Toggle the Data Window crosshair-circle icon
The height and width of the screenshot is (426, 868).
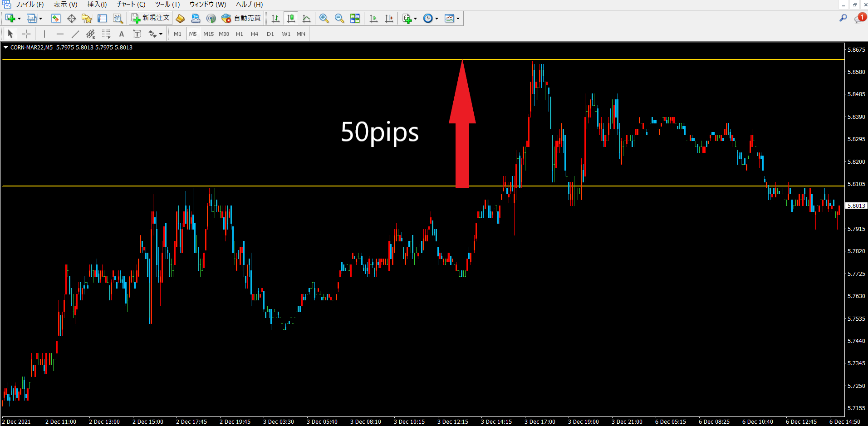pyautogui.click(x=71, y=18)
